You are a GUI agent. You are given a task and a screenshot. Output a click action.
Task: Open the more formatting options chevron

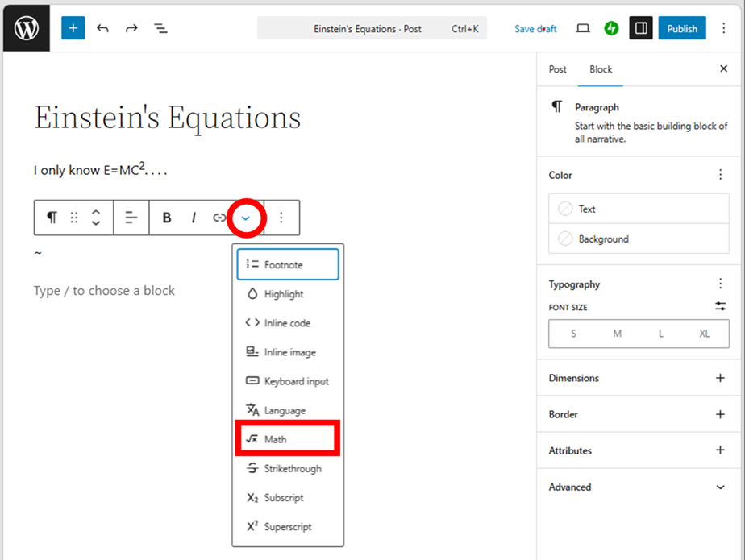point(246,218)
